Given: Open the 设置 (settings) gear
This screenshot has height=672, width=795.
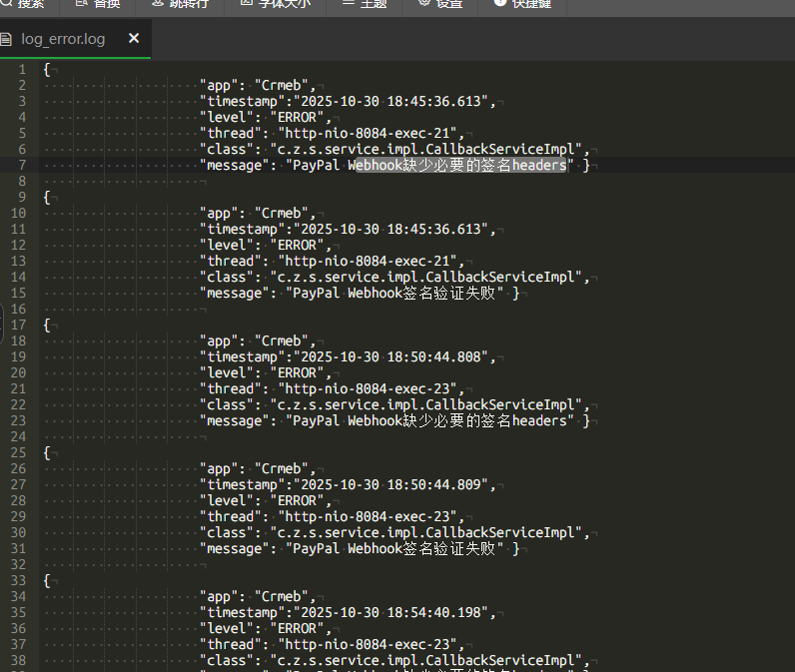Looking at the screenshot, I should pyautogui.click(x=440, y=4).
